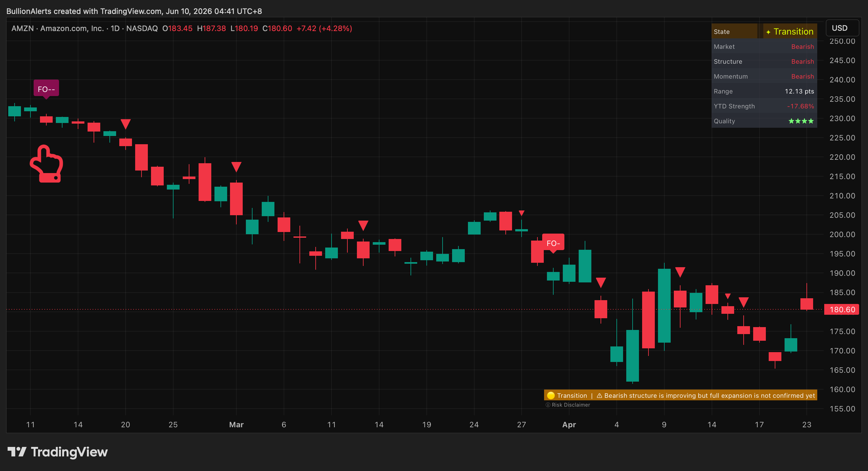Click the Mar label on the time axis
This screenshot has width=868, height=471.
tap(236, 424)
